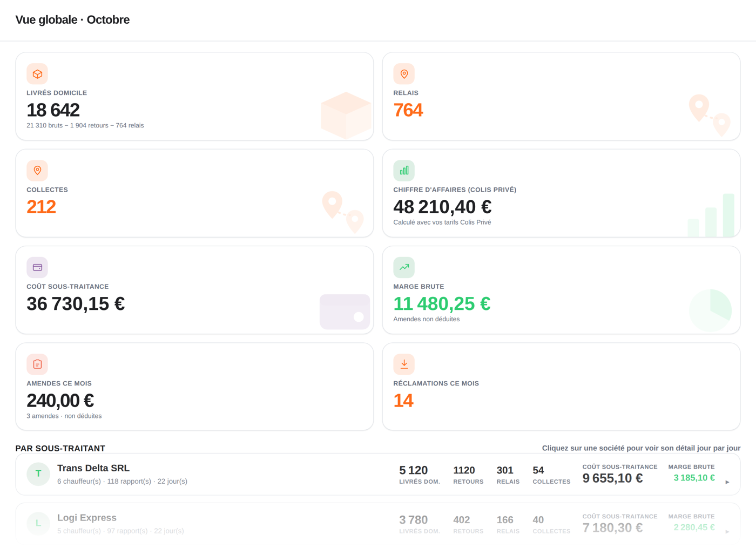Click Trans Delta's 301 relais value
This screenshot has height=548, width=756.
tap(505, 470)
